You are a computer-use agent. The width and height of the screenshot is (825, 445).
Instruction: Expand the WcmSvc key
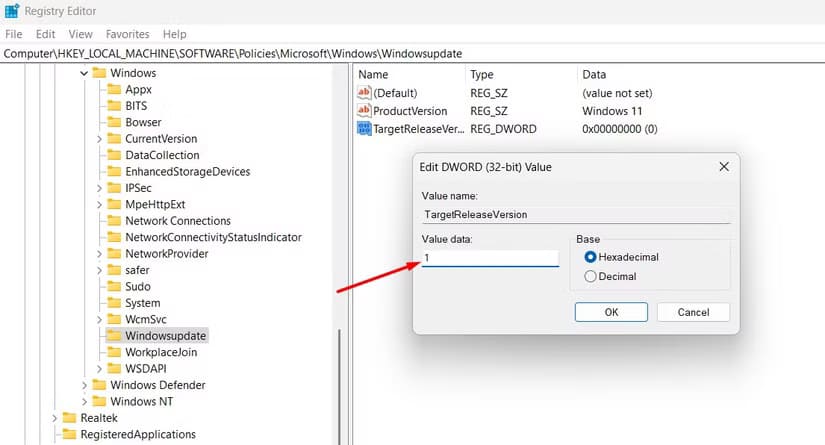(99, 319)
